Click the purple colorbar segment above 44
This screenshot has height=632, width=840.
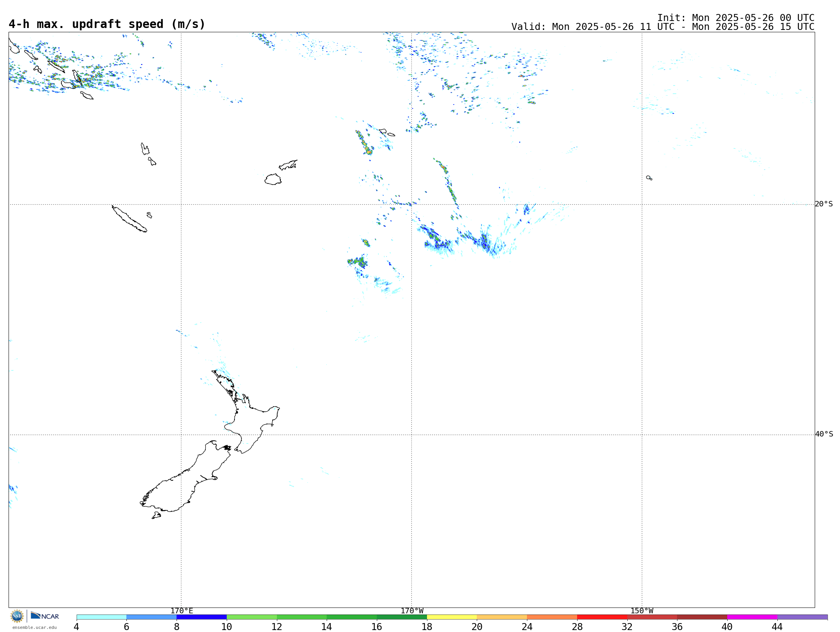pos(802,617)
